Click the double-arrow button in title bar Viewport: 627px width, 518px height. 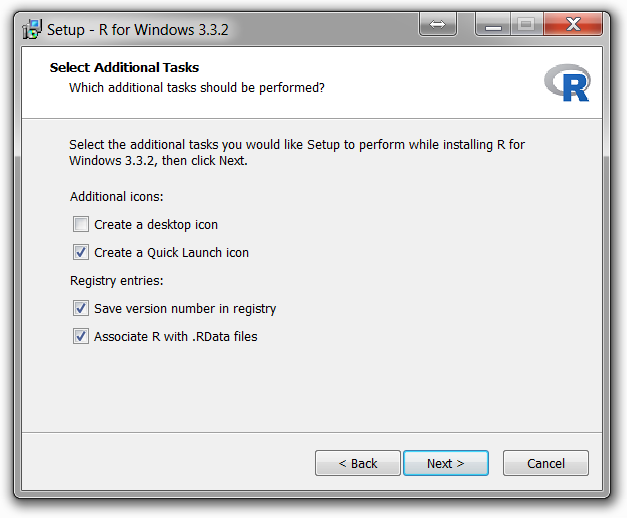point(437,24)
